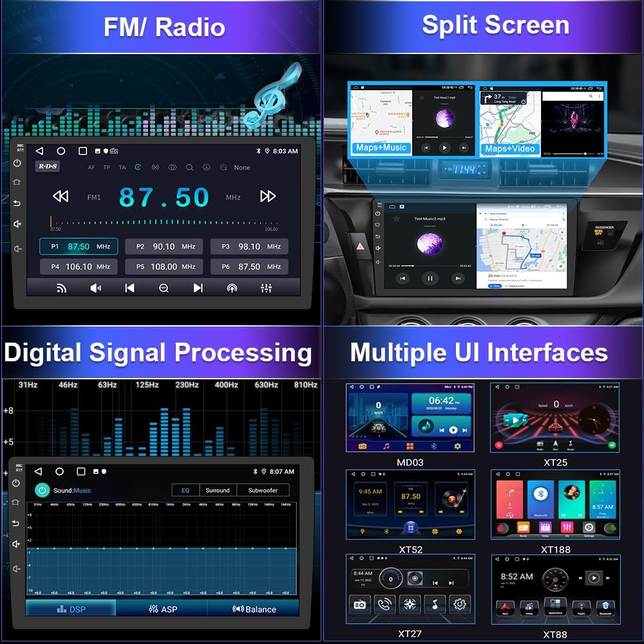Open the XT188 interface thumbnail
Screen dimensions: 644x644
click(555, 504)
